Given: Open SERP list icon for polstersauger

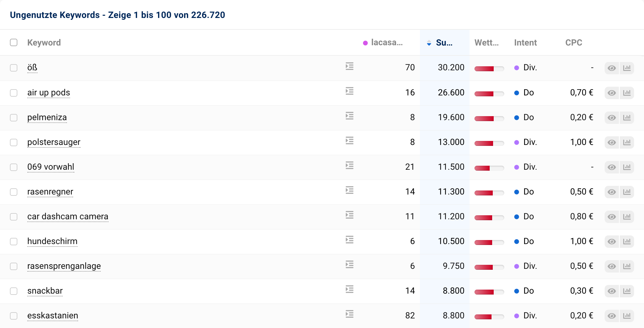Looking at the screenshot, I should (350, 141).
